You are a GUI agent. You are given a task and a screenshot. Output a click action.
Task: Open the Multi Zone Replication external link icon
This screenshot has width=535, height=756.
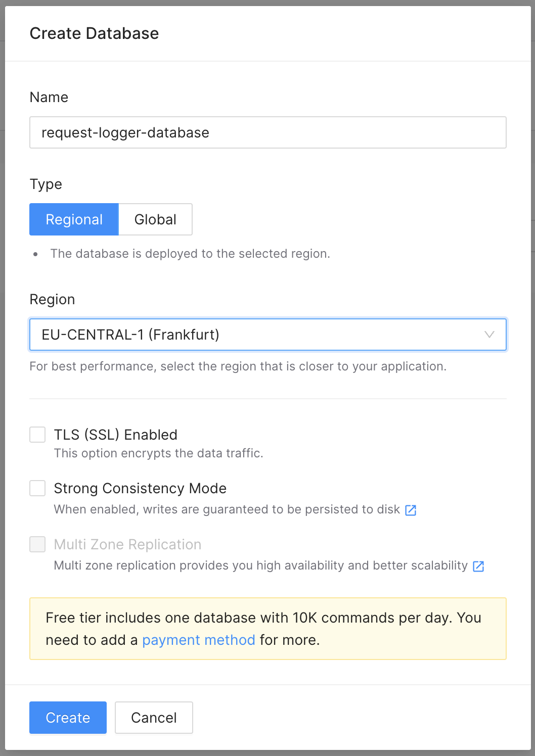478,566
